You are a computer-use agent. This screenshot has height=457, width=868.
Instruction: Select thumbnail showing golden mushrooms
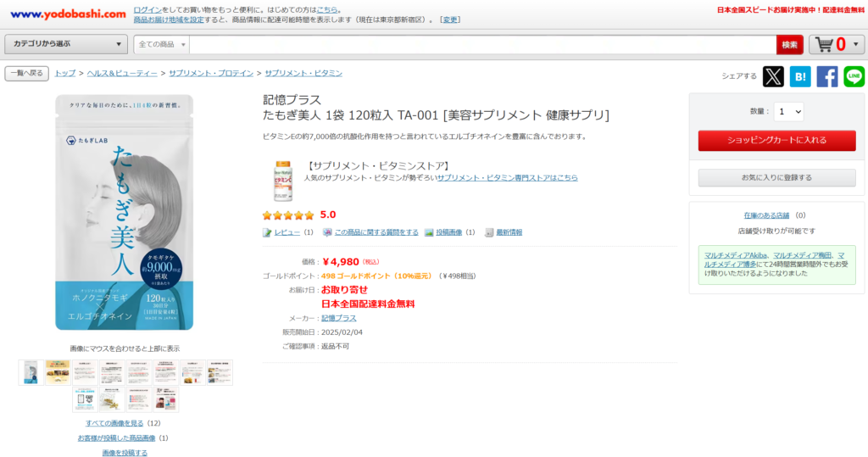point(112,399)
